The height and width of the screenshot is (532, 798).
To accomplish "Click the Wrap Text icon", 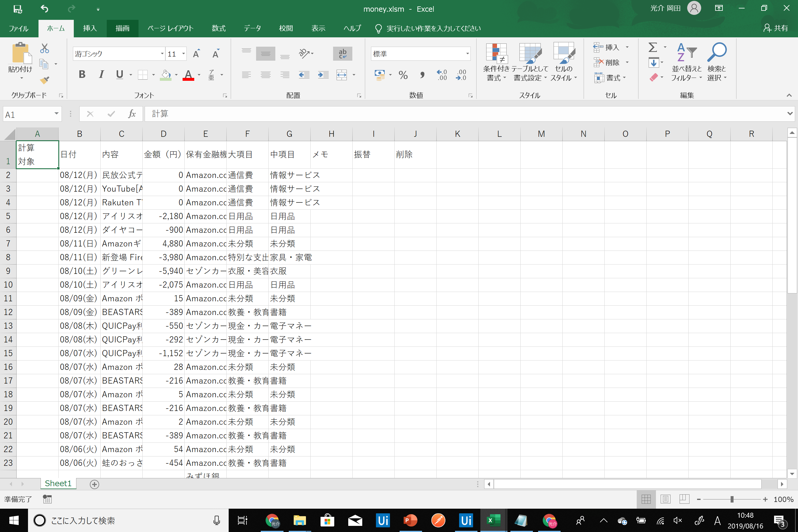I will (x=342, y=53).
